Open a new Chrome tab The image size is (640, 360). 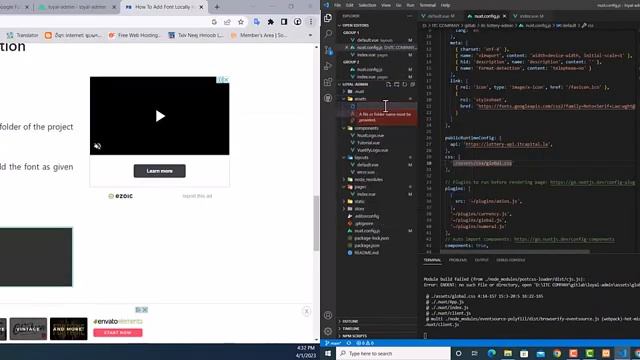pyautogui.click(x=217, y=7)
